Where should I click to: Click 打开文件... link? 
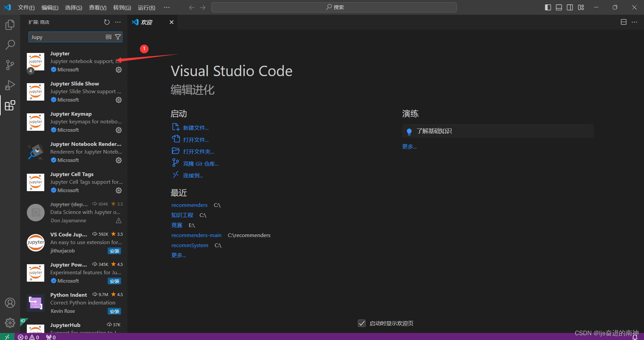coord(196,140)
